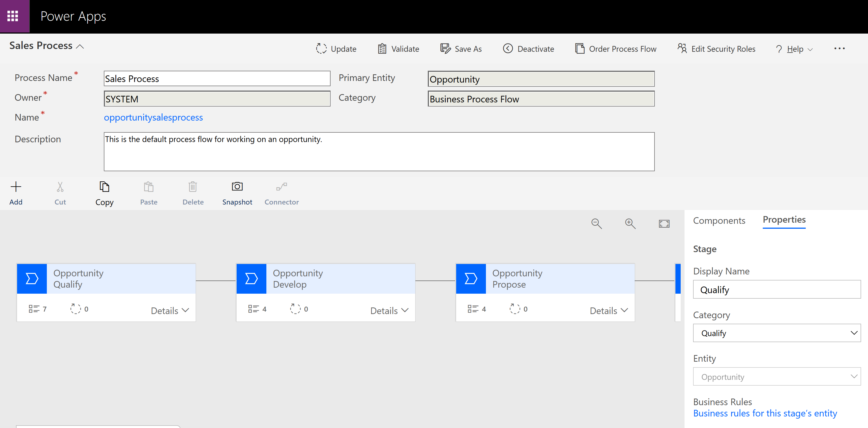Click the Copy toolbar icon
The image size is (868, 428).
[x=104, y=187]
